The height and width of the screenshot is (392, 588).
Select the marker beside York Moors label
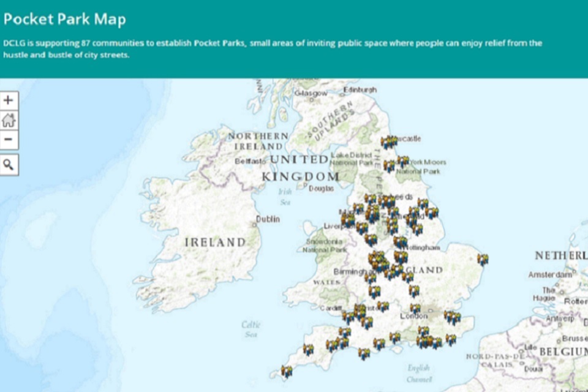[402, 162]
